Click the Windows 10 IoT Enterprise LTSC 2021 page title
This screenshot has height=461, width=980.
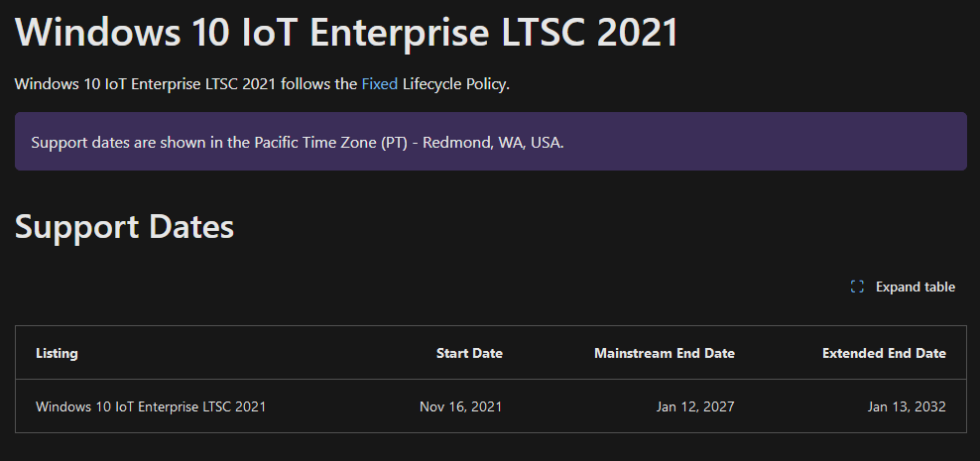[x=346, y=31]
